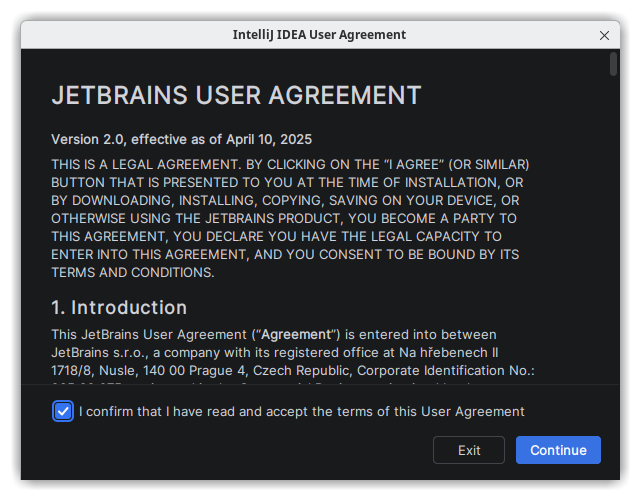Click the bold 'Agreement' term in the introduction
Viewport: 640px width, 500px height.
click(296, 334)
